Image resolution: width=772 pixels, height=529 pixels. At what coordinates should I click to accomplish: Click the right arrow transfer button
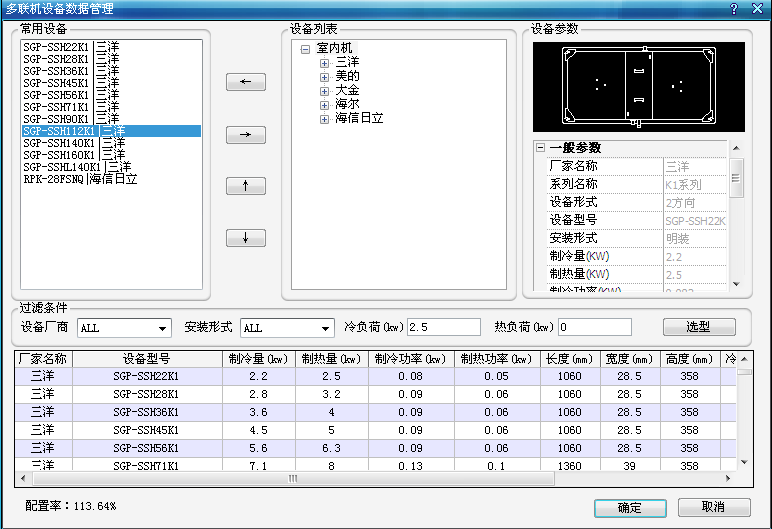[x=246, y=134]
